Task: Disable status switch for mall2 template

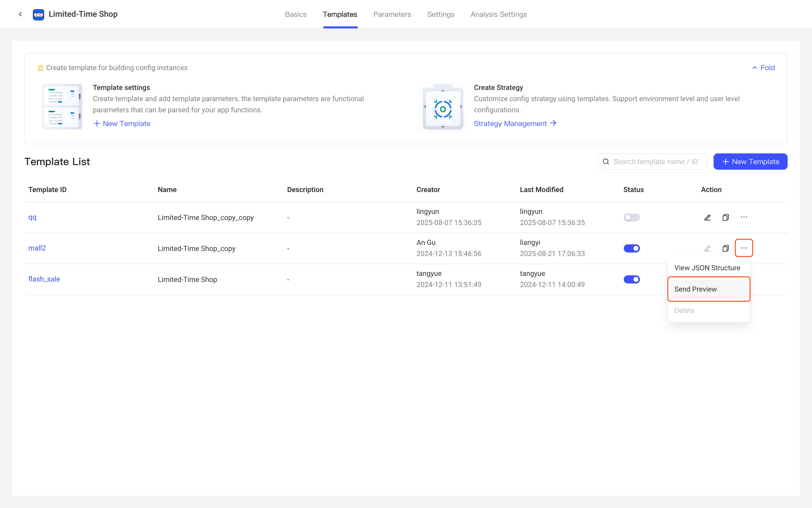Action: [x=632, y=248]
